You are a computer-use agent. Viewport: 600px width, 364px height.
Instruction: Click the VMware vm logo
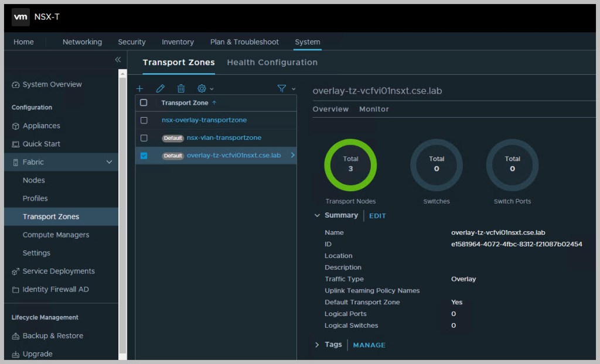[21, 17]
